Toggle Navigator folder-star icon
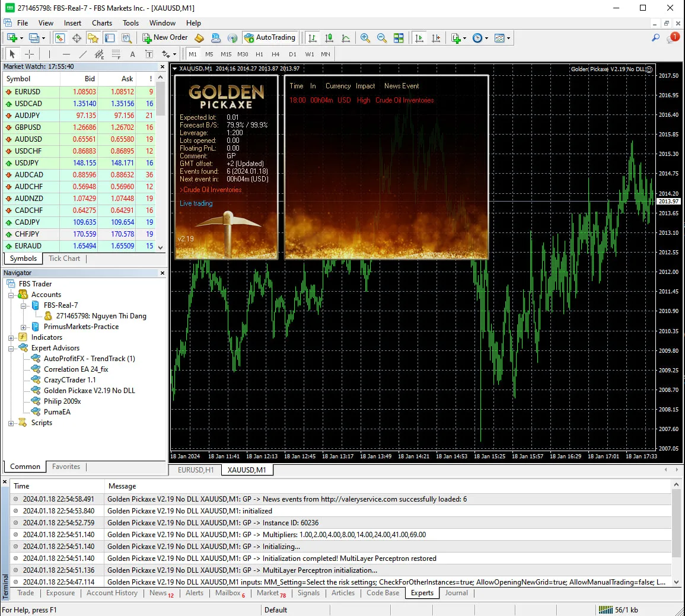685x616 pixels. pyautogui.click(x=93, y=38)
